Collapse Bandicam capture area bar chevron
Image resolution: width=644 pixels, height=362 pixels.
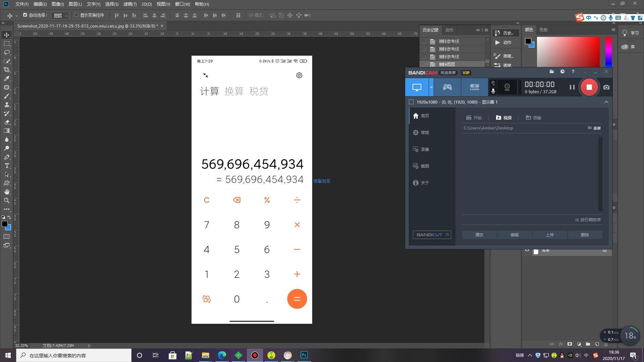pos(606,102)
